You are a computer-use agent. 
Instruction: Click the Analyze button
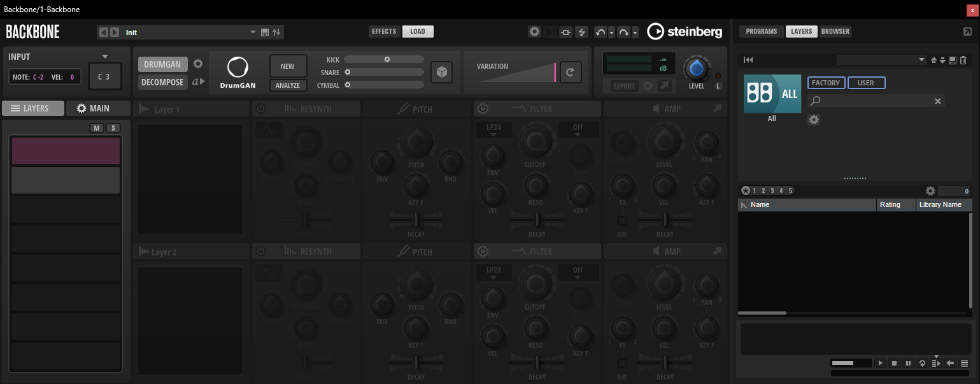point(288,85)
